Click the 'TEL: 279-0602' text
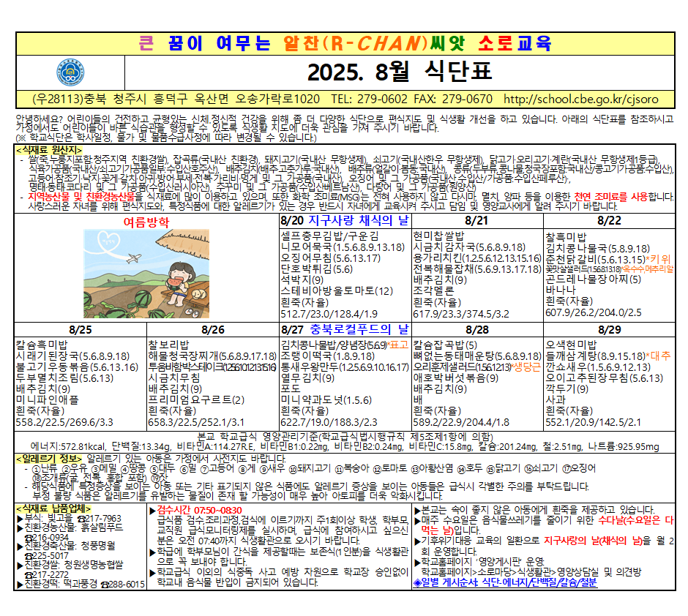This screenshot has width=688, height=616. (370, 99)
